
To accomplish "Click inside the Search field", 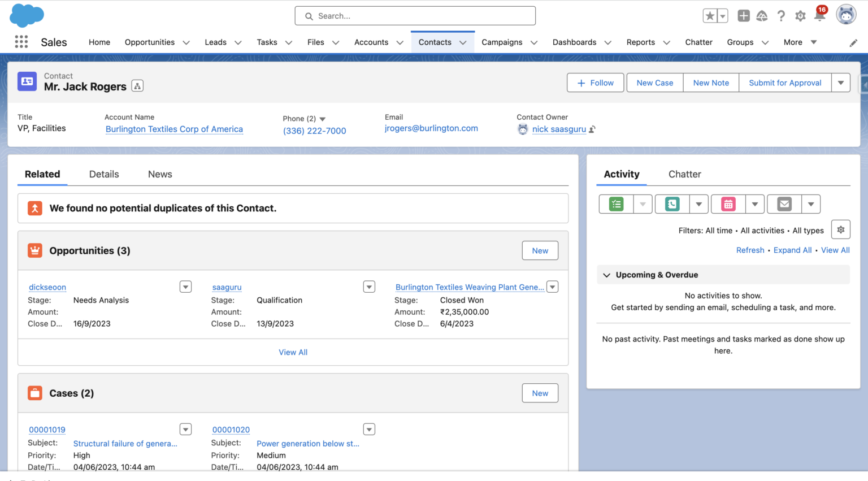I will 415,15.
